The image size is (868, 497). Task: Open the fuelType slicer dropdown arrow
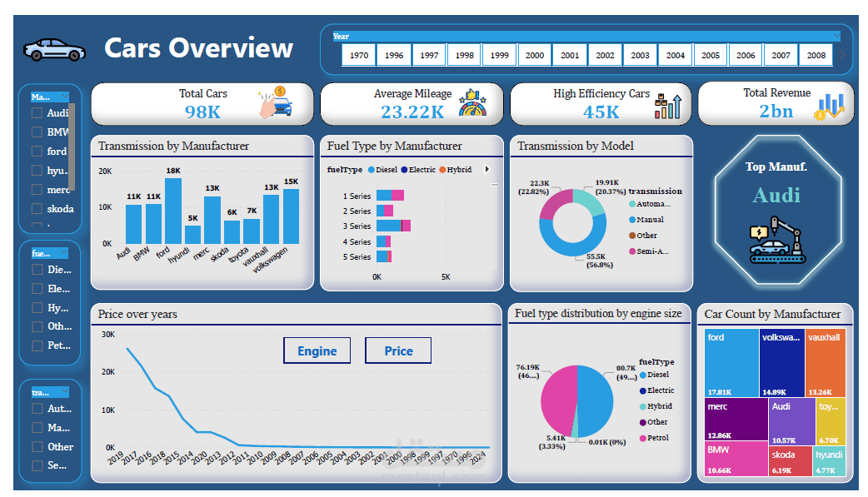[63, 253]
